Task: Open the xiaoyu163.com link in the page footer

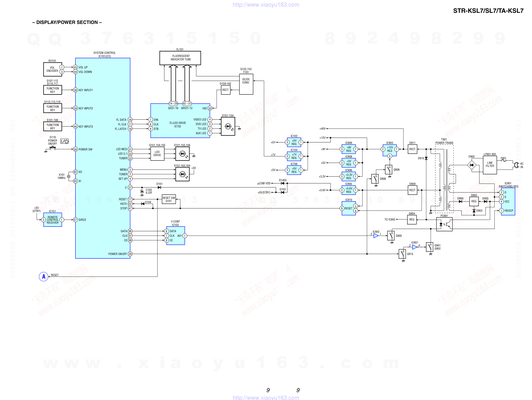Action: pos(266,397)
